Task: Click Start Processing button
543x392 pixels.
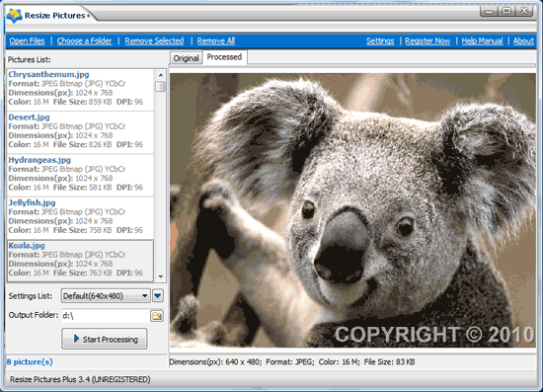Action: coord(105,339)
